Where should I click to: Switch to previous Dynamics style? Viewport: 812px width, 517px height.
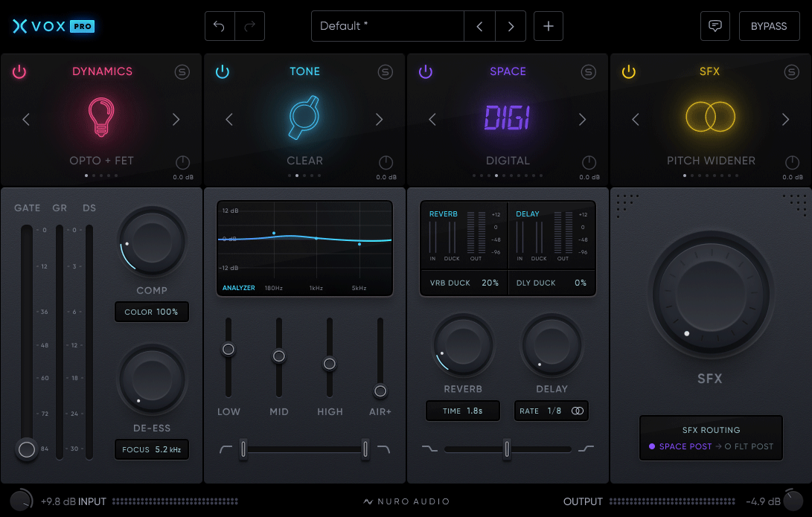(x=26, y=120)
